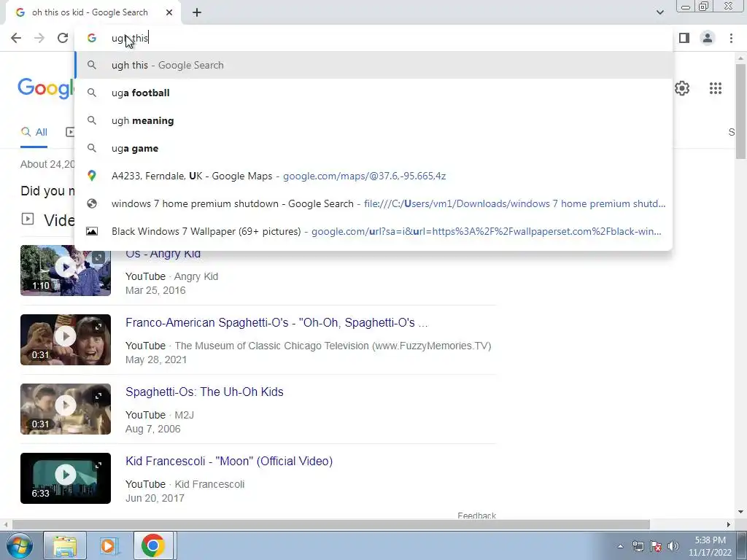Open 'Spaghetti-Os: The Uh-Oh Kids' link
The image size is (747, 560).
[204, 392]
